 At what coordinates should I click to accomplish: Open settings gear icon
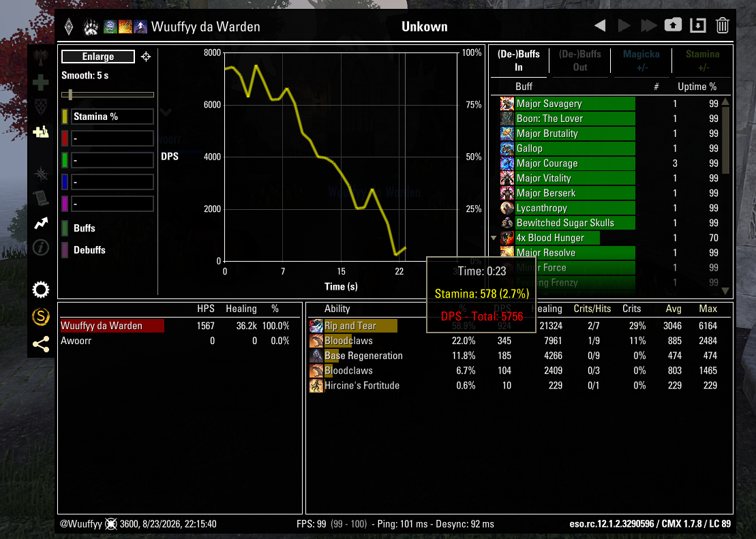(40, 290)
